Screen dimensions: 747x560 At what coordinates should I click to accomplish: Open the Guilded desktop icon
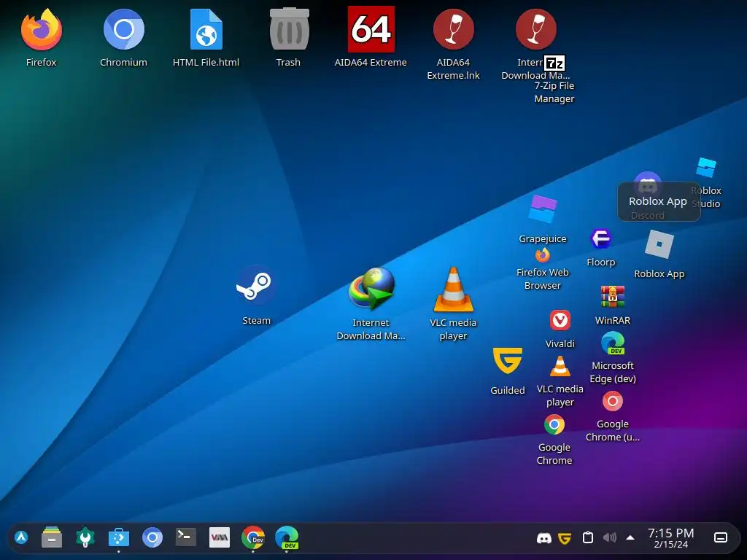(508, 360)
